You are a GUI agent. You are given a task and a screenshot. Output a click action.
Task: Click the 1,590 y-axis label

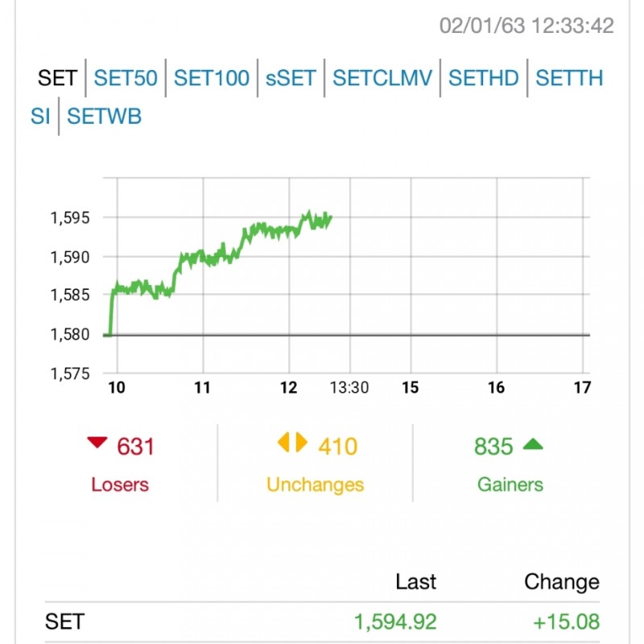click(70, 258)
